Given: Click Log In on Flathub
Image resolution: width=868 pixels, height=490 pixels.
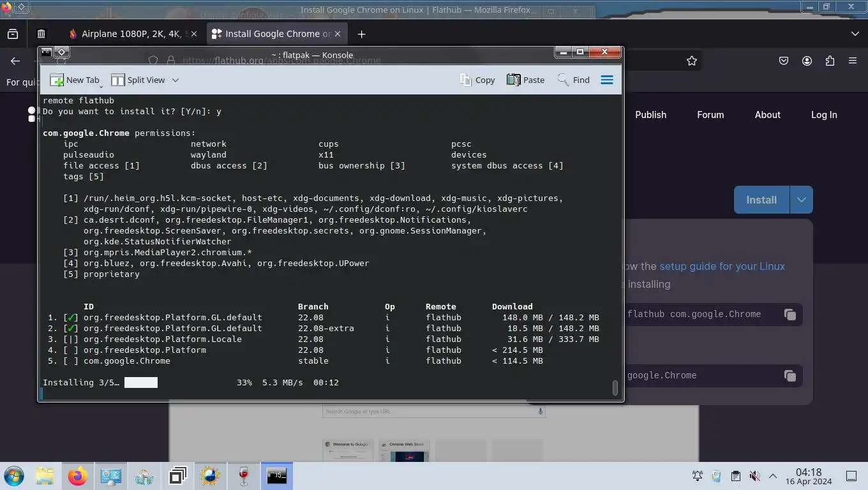Looking at the screenshot, I should click(x=824, y=115).
